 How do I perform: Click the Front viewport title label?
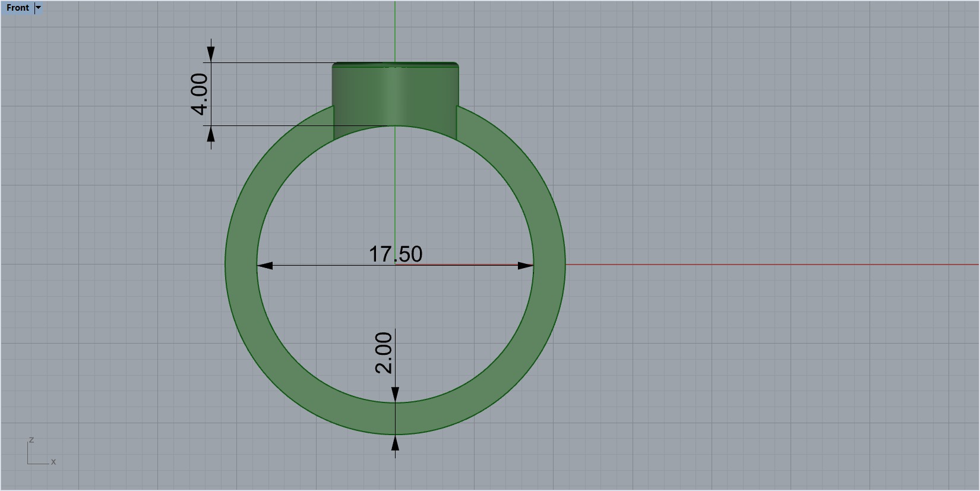tap(18, 8)
